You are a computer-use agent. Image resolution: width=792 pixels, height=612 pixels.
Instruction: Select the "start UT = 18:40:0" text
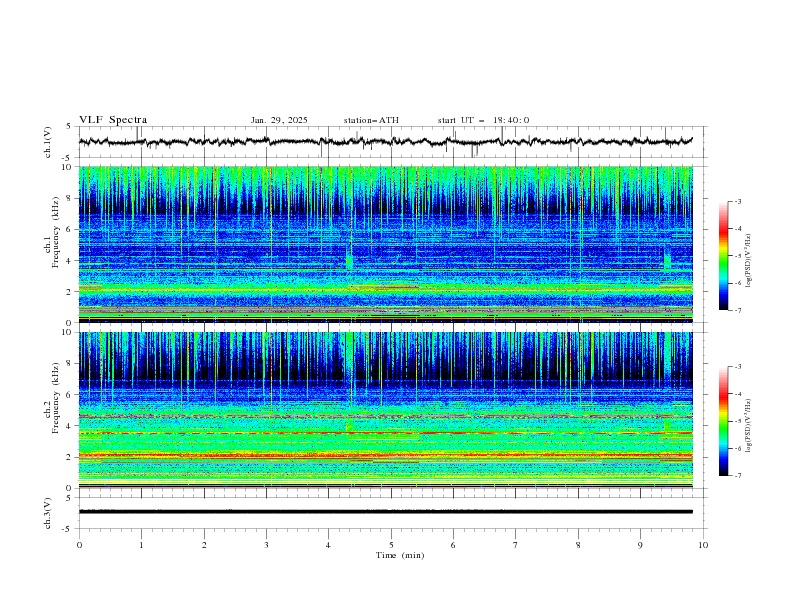pyautogui.click(x=483, y=120)
